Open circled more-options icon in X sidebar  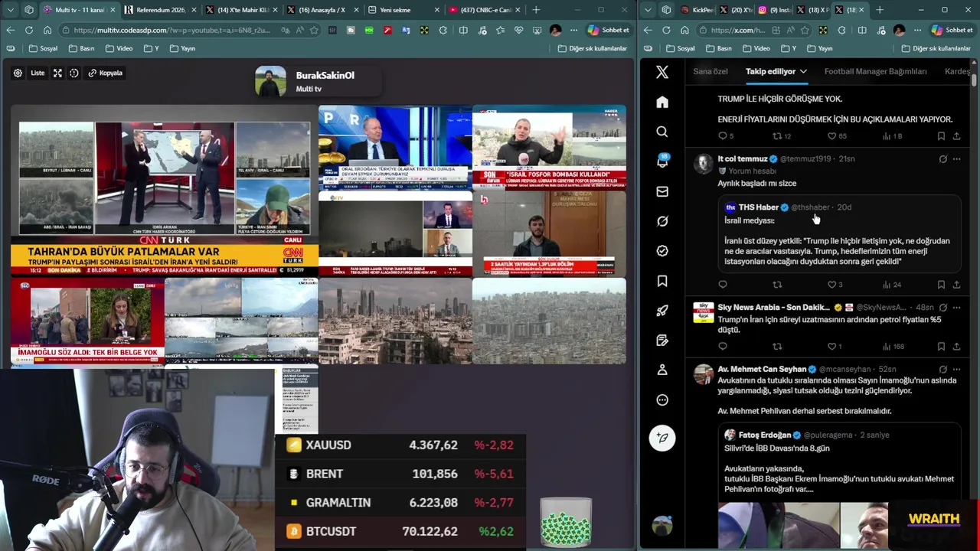(662, 399)
